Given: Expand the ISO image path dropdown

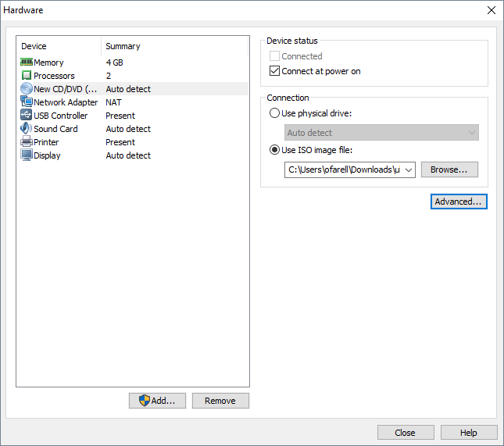Looking at the screenshot, I should (408, 169).
